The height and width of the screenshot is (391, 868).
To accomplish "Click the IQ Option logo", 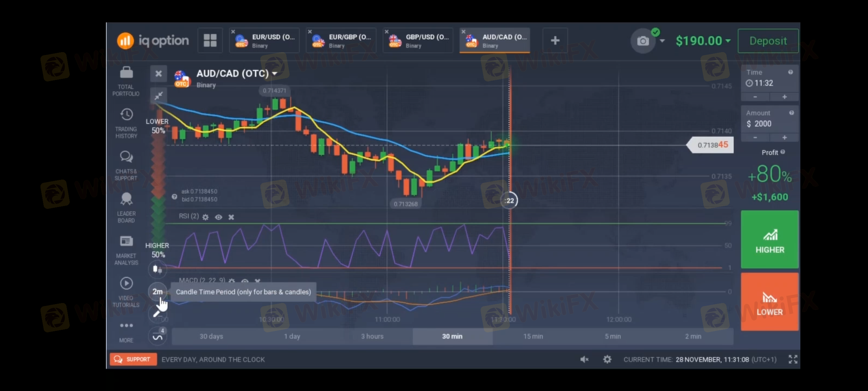I will (x=153, y=41).
